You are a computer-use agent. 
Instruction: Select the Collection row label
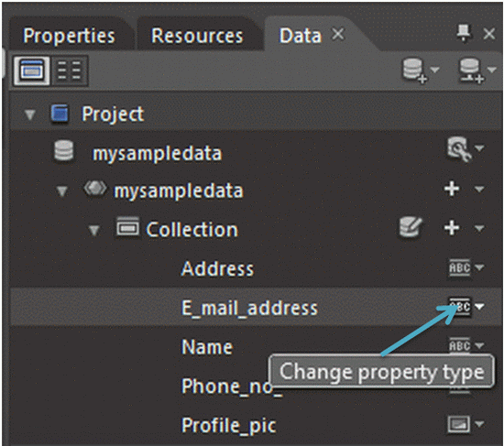[x=192, y=230]
